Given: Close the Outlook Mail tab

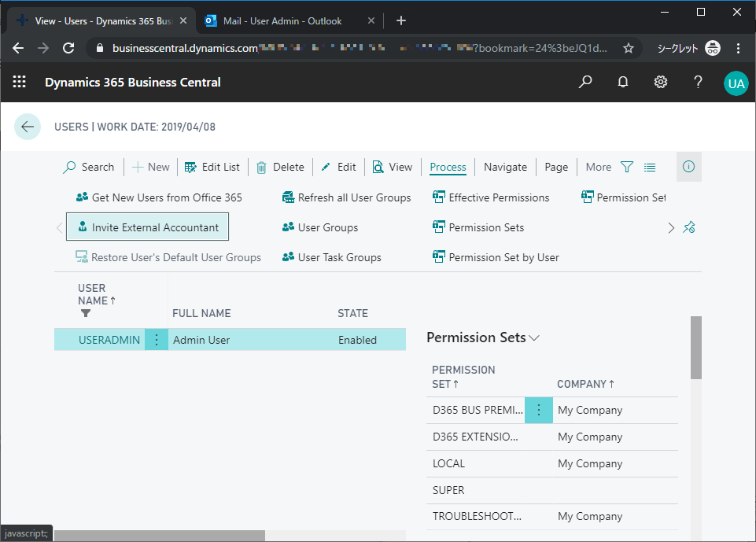Looking at the screenshot, I should [371, 20].
